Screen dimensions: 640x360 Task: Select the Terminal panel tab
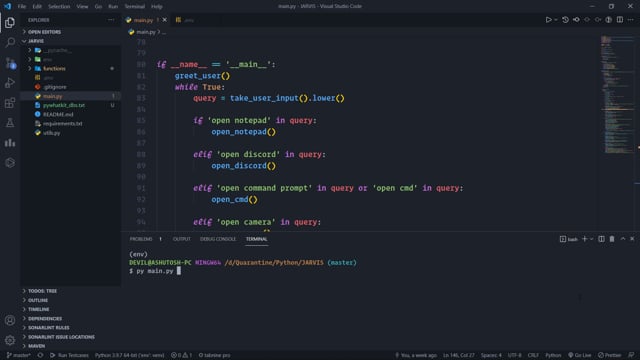pyautogui.click(x=256, y=239)
